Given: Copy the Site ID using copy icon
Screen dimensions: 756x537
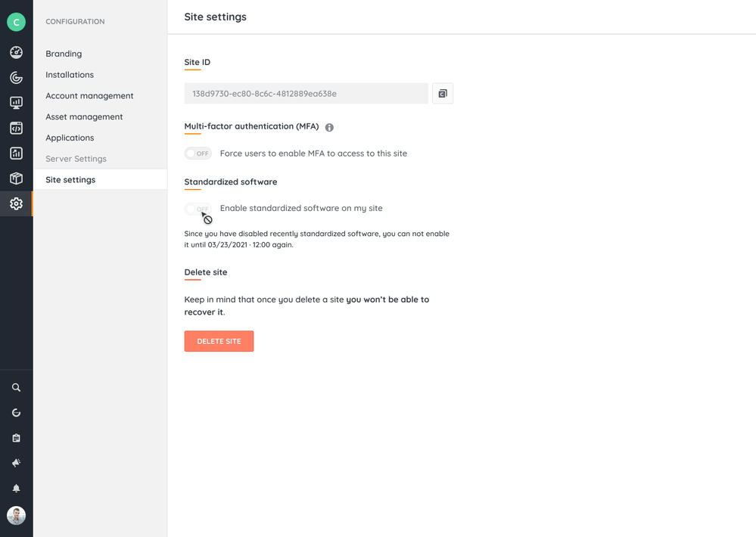Looking at the screenshot, I should coord(443,94).
